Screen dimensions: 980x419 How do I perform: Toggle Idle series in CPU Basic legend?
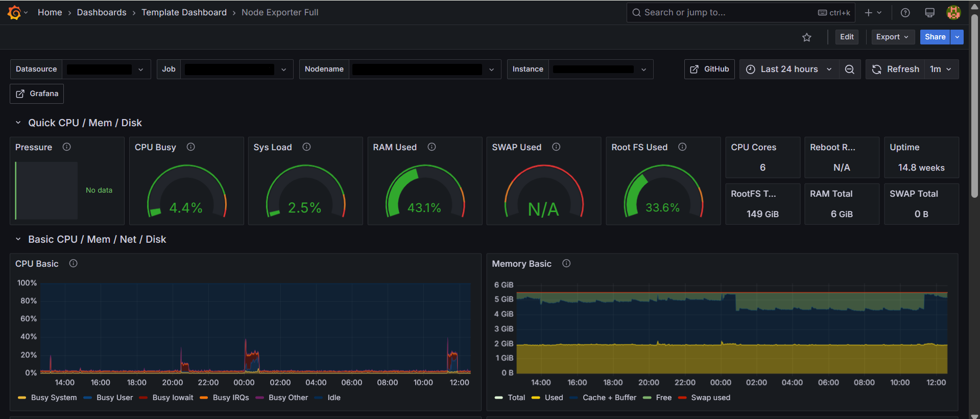pos(333,398)
